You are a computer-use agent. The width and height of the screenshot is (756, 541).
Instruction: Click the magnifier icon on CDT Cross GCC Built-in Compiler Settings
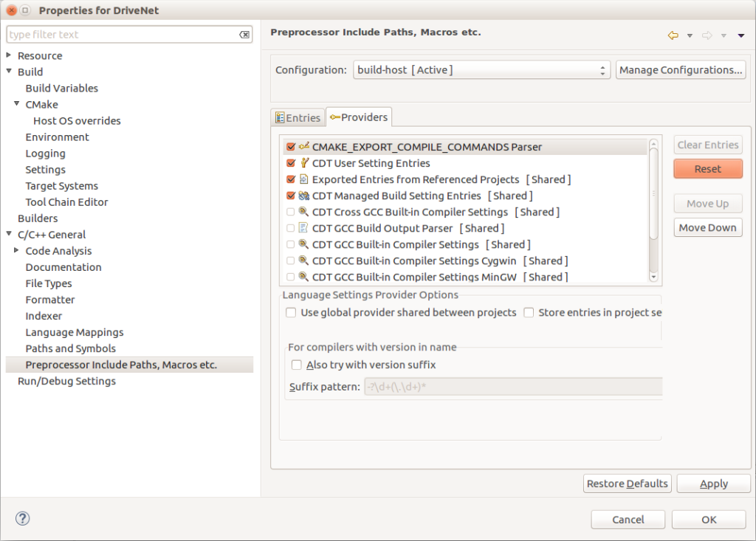304,212
